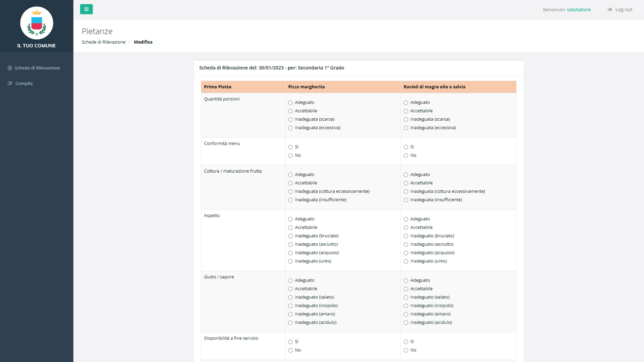Select Accettabile for Ravioli Aspetto
The height and width of the screenshot is (362, 644).
click(x=406, y=228)
